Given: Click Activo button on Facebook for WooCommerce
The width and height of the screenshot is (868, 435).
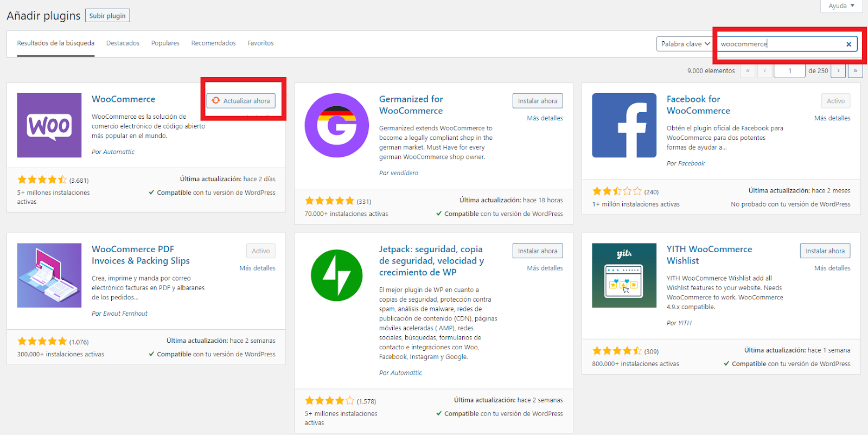Looking at the screenshot, I should coord(836,101).
